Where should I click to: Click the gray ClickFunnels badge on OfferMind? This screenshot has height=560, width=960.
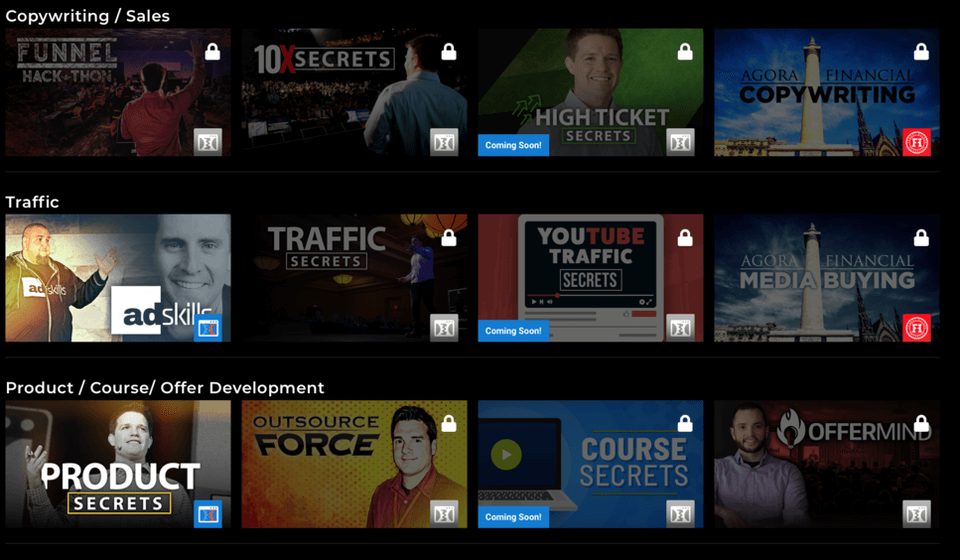916,514
